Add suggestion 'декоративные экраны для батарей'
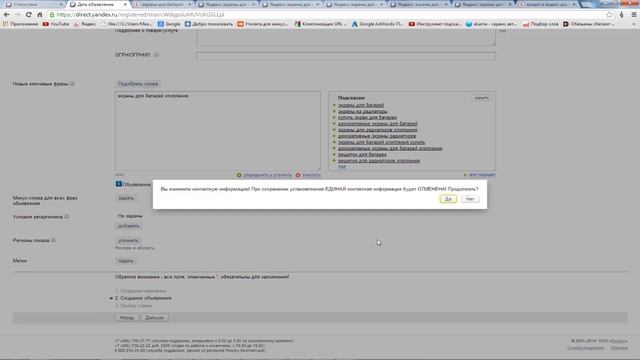Viewport: 640px width, 360px height. 378,124
